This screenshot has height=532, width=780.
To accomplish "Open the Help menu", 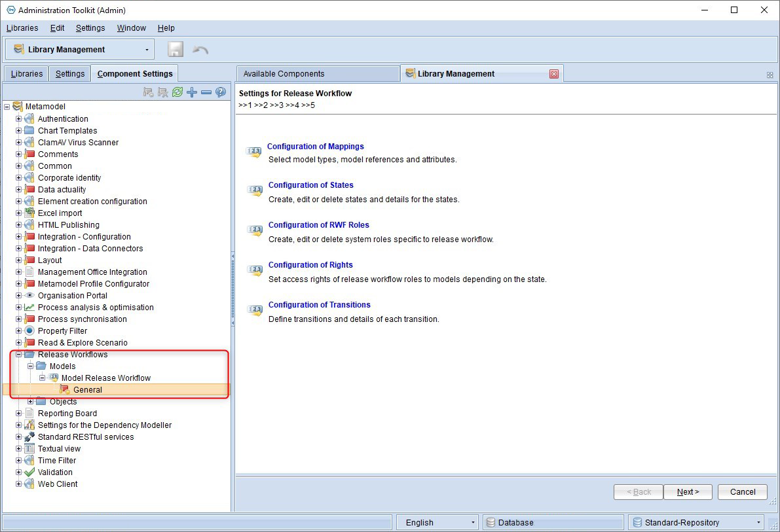I will [166, 28].
